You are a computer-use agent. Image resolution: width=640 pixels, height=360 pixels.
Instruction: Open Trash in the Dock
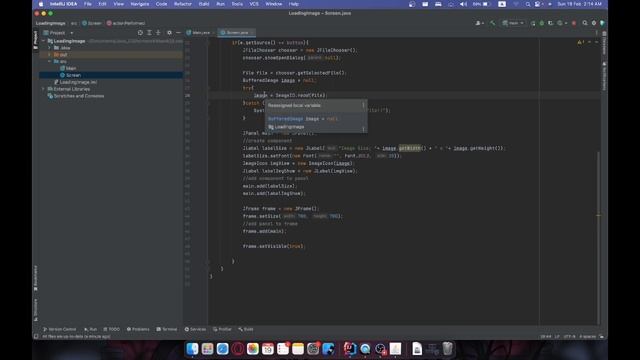(448, 349)
